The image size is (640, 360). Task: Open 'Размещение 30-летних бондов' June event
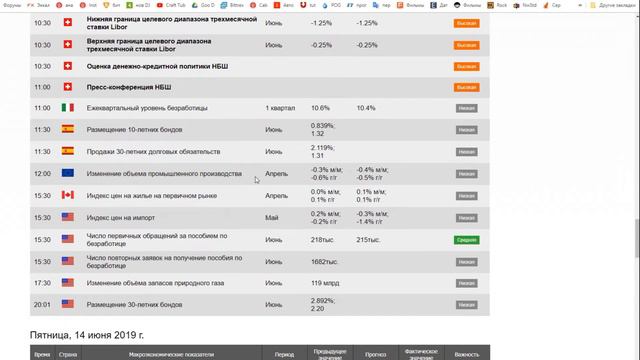click(134, 304)
